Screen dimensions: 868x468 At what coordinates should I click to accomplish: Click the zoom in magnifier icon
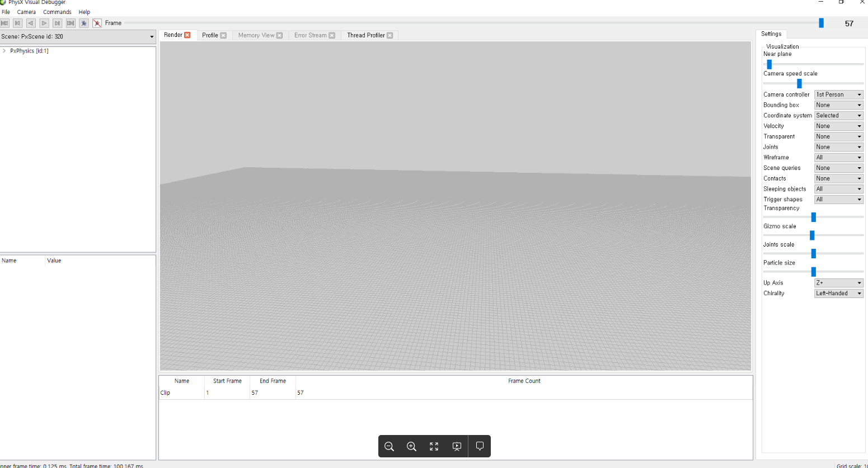pyautogui.click(x=412, y=446)
